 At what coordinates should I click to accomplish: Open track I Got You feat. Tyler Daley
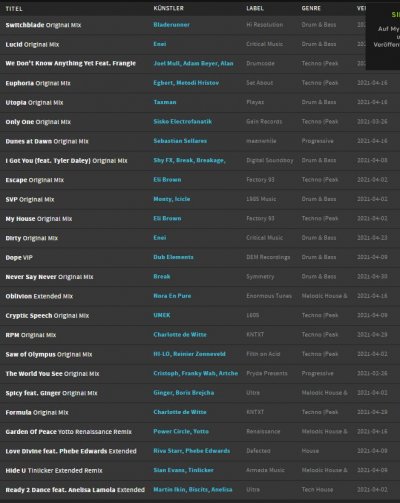click(66, 161)
